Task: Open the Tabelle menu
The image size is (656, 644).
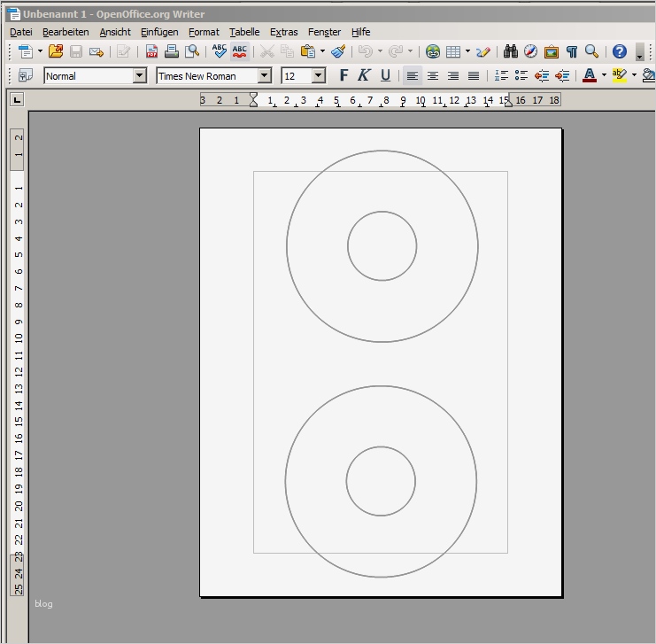Action: pyautogui.click(x=244, y=32)
